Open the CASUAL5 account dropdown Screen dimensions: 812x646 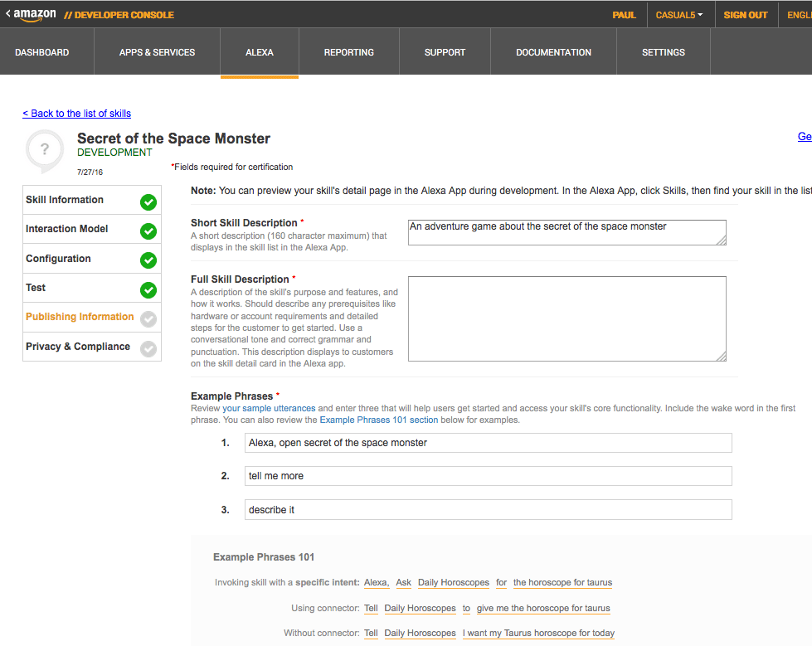point(678,15)
